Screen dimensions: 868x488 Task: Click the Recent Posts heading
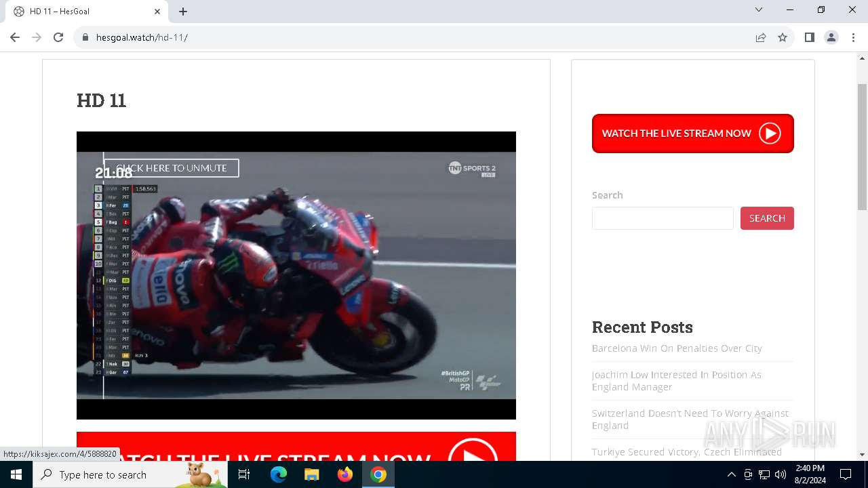[642, 327]
